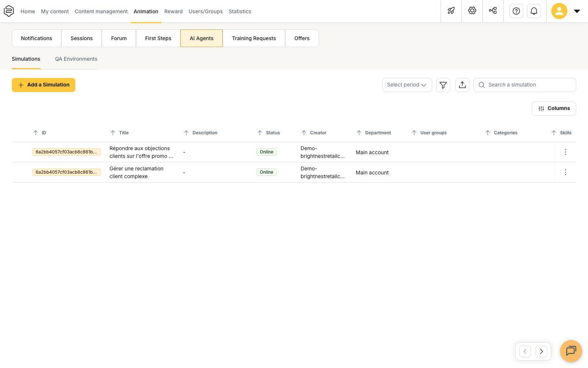
Task: Open the Sessions tab
Action: point(82,38)
